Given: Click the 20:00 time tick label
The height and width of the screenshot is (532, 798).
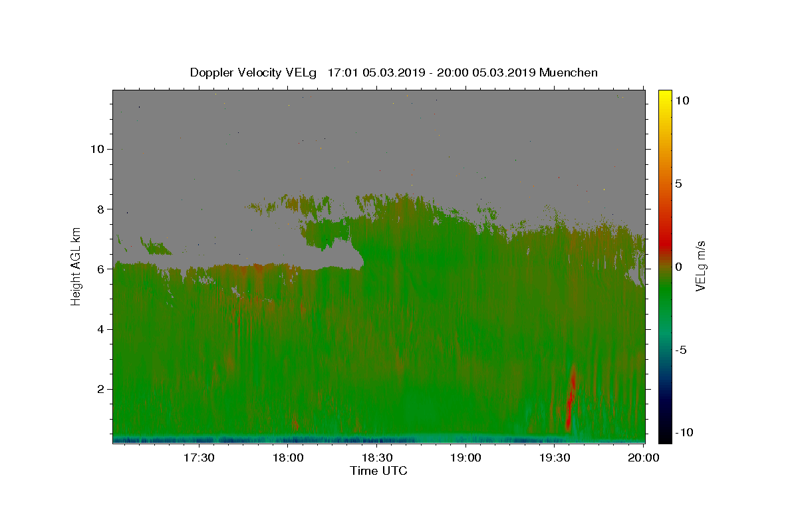Looking at the screenshot, I should [643, 458].
